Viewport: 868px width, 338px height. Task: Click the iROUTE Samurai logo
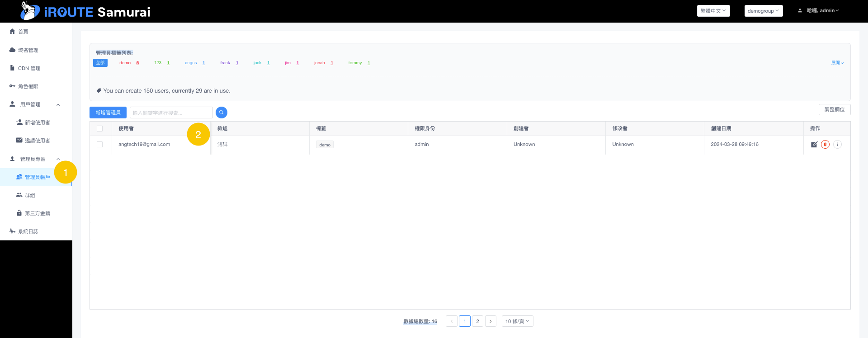pyautogui.click(x=86, y=11)
